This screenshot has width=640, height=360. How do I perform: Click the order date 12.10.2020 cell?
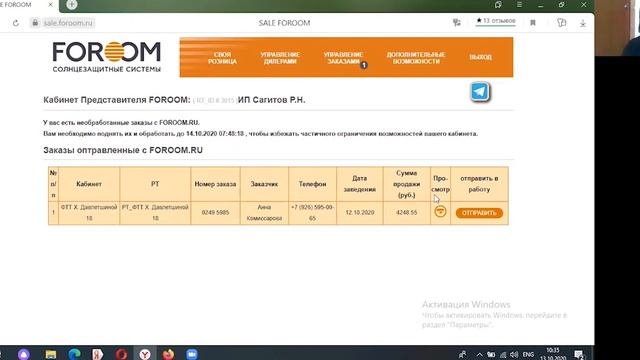360,213
